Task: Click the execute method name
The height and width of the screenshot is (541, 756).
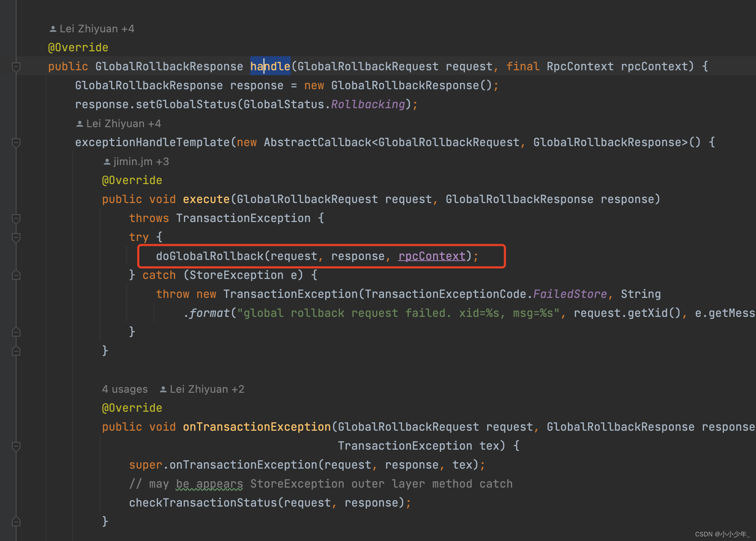Action: tap(206, 199)
